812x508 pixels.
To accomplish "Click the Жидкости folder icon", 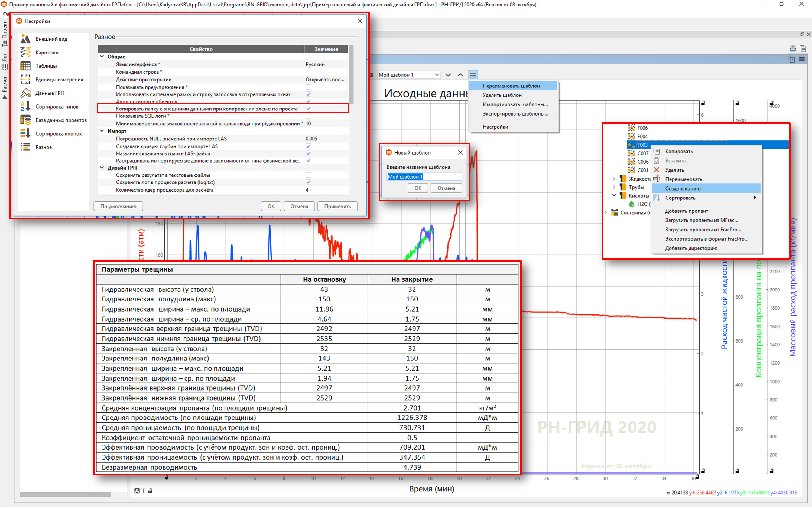I will tap(623, 178).
